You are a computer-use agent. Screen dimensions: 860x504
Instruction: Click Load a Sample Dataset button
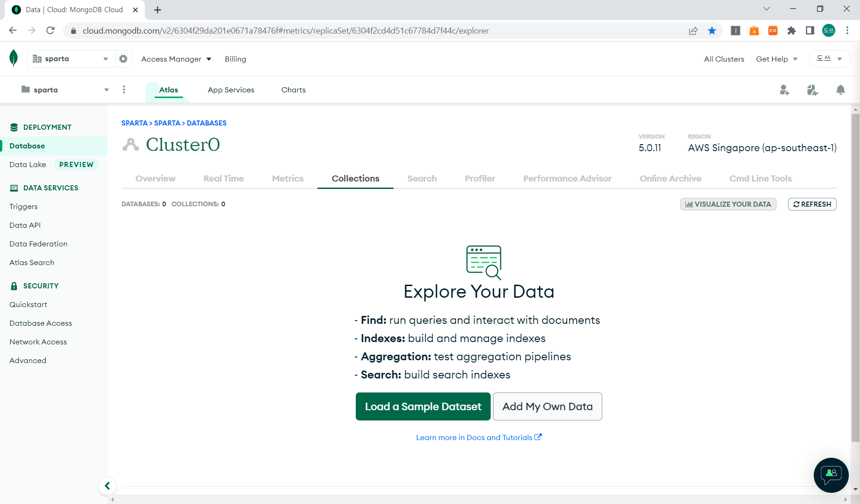tap(423, 406)
